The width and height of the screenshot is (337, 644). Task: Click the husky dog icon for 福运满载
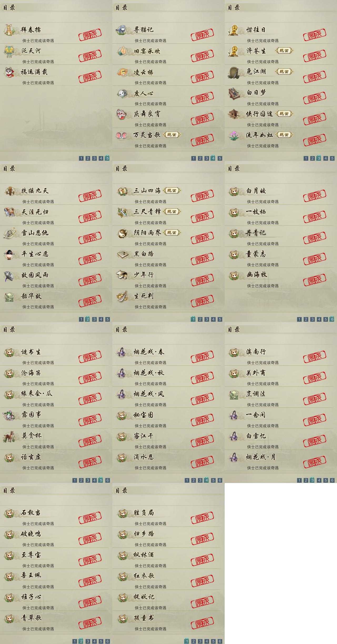[9, 72]
